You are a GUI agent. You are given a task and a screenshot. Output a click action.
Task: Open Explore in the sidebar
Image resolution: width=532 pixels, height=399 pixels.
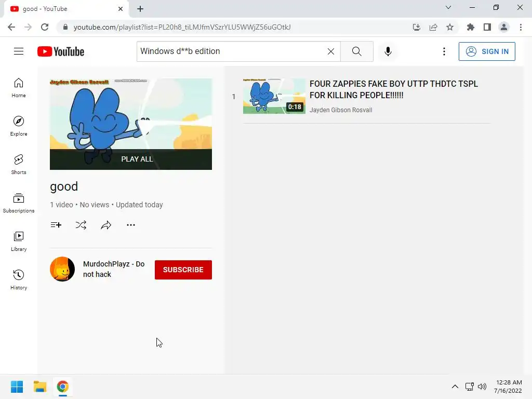[x=19, y=126]
